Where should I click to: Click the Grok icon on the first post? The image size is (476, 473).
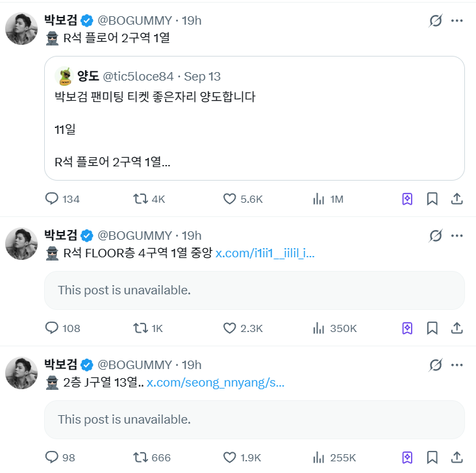[x=436, y=21]
